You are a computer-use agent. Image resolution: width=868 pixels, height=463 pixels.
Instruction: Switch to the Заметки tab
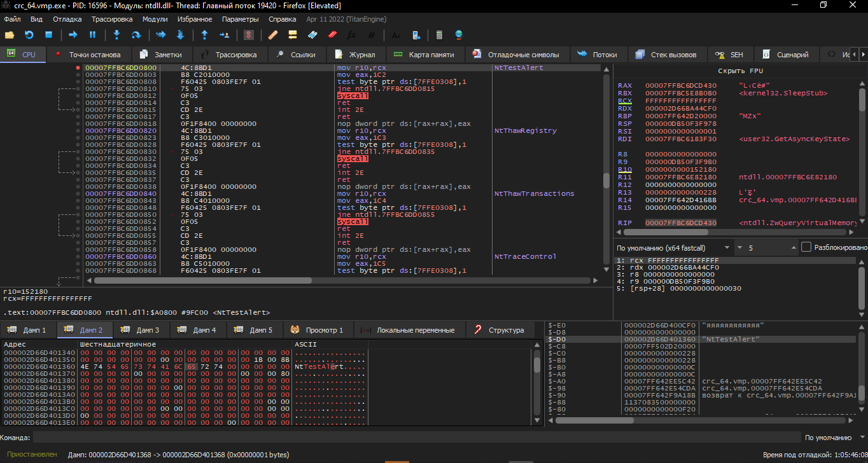click(162, 55)
